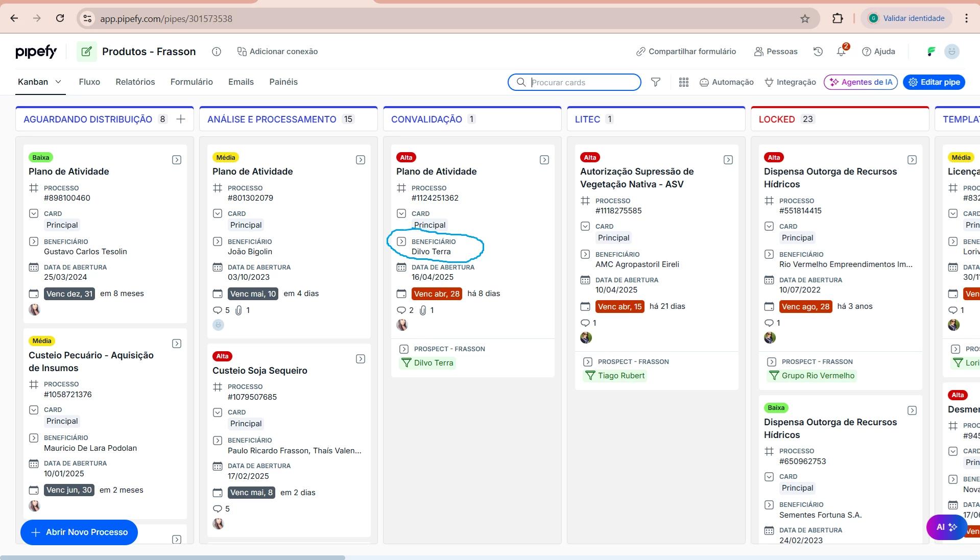This screenshot has width=980, height=560.
Task: Switch to Emails tab
Action: coord(241,82)
